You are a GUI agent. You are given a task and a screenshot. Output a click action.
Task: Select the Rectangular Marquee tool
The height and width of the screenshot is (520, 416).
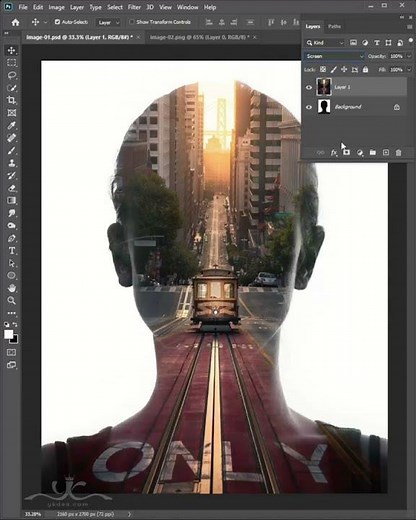12,63
